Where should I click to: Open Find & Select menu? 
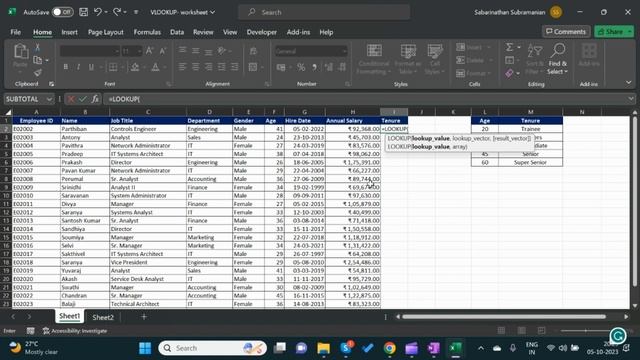pyautogui.click(x=558, y=60)
